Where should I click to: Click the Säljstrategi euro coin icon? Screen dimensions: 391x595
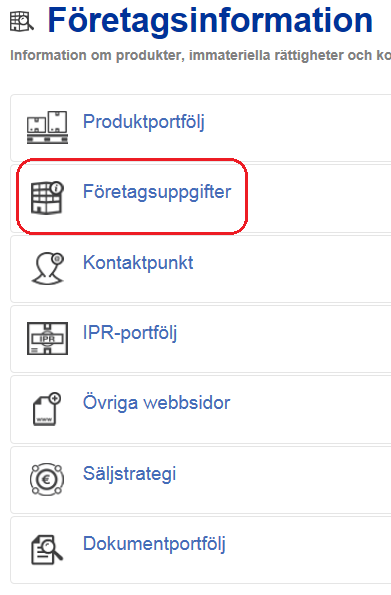tap(47, 479)
